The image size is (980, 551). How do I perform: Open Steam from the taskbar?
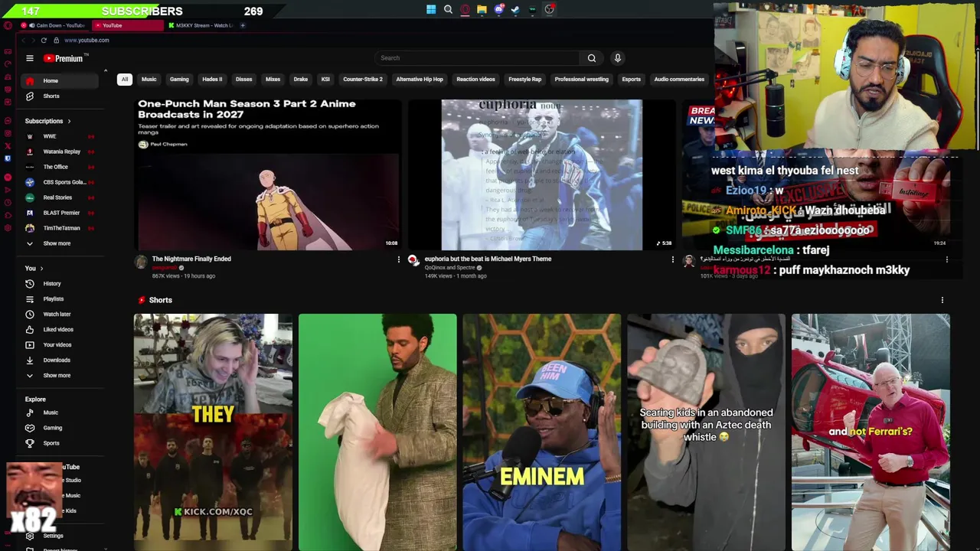tap(515, 10)
